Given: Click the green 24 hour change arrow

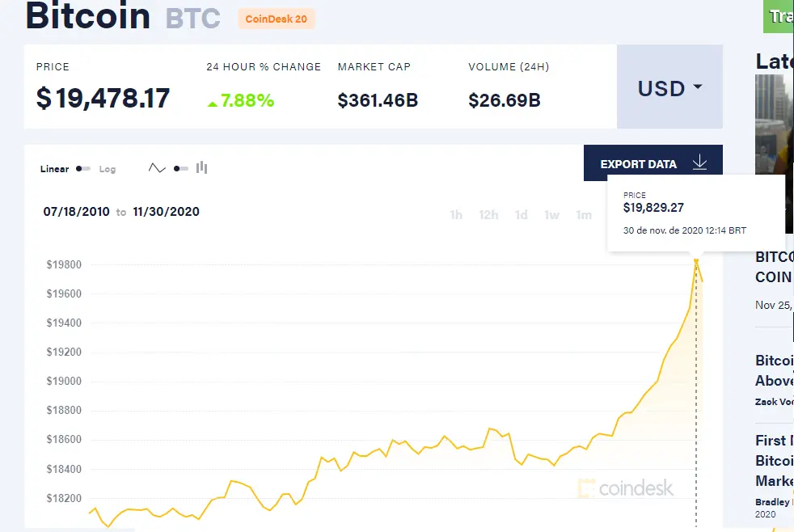Looking at the screenshot, I should coord(212,103).
